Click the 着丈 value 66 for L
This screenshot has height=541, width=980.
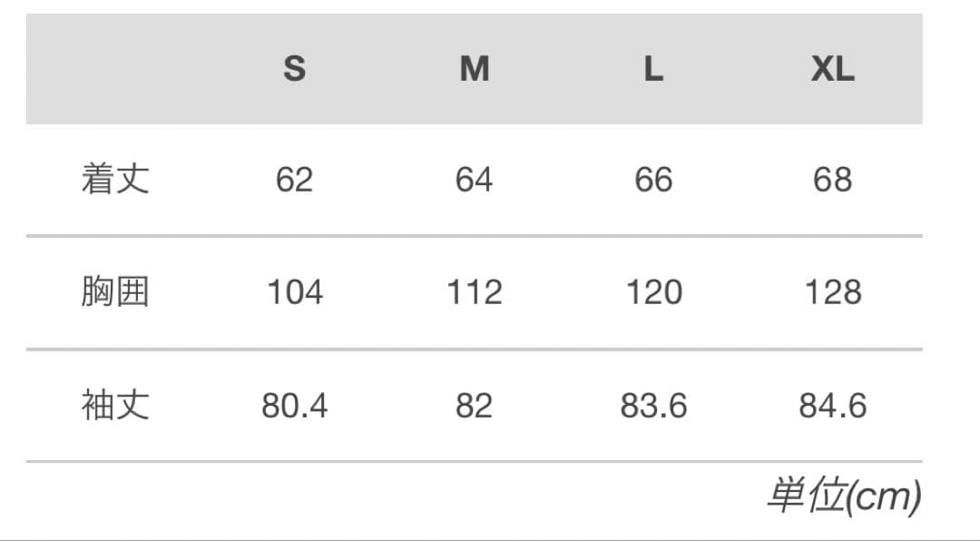(x=653, y=180)
